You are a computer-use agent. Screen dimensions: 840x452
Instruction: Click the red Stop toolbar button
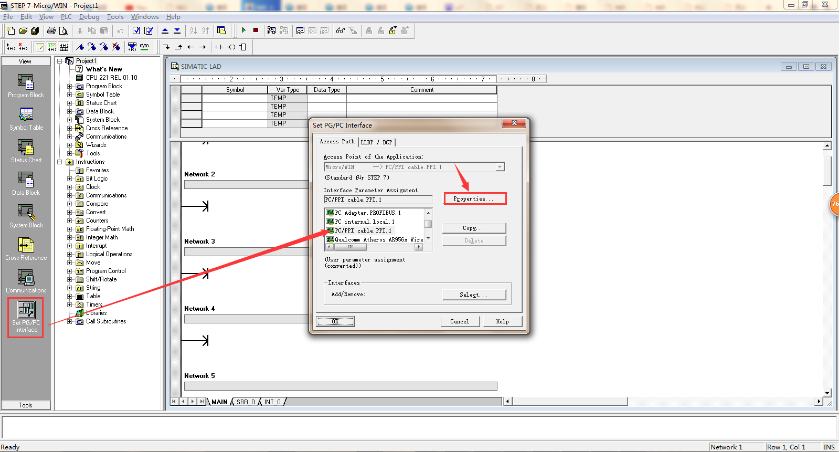256,31
